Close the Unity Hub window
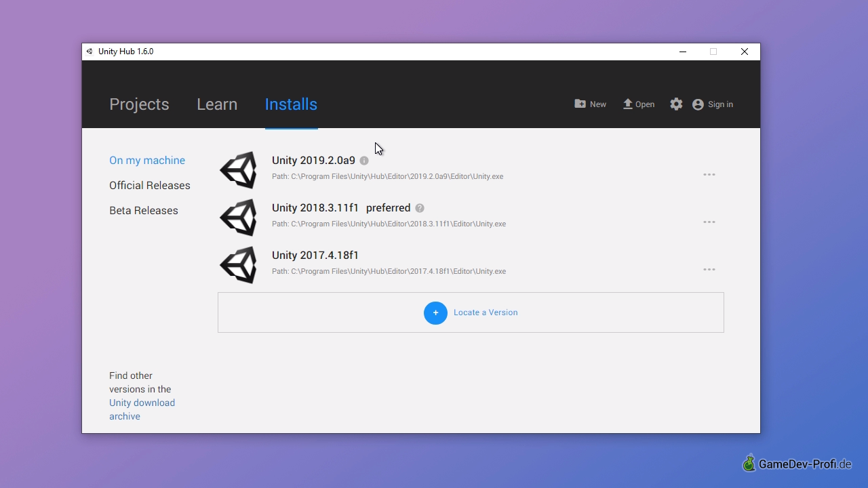 (x=745, y=52)
